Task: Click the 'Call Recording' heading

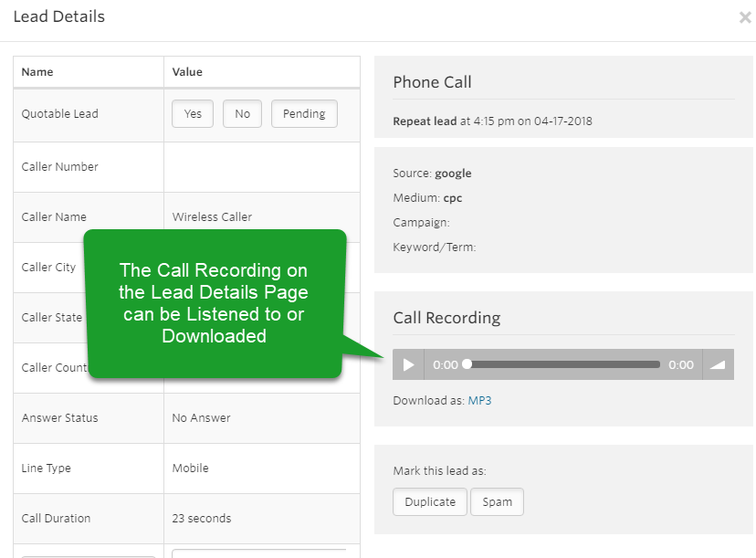Action: (447, 318)
